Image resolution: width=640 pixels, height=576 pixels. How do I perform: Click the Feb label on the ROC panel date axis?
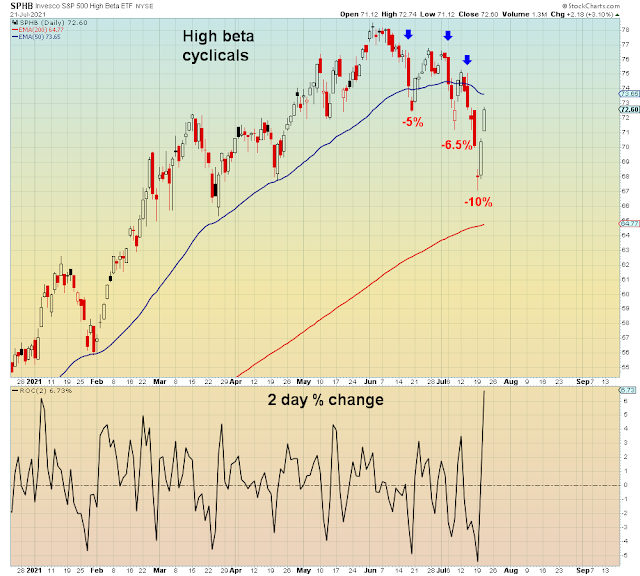[x=96, y=570]
